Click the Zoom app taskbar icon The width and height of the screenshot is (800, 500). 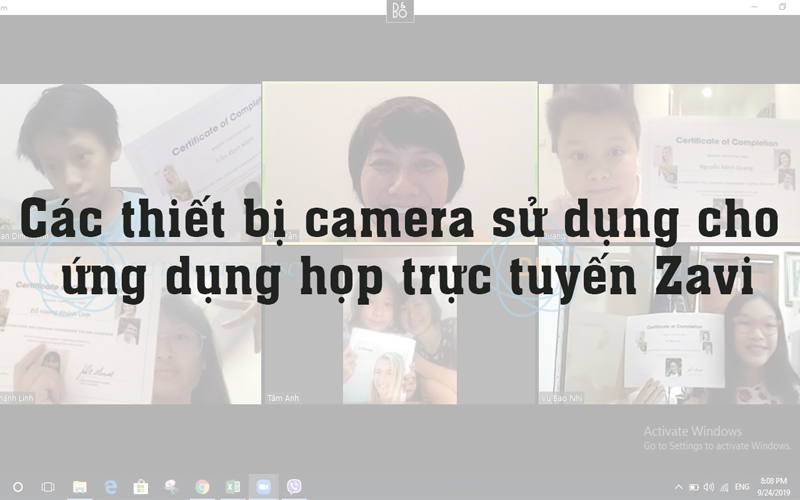point(263,487)
